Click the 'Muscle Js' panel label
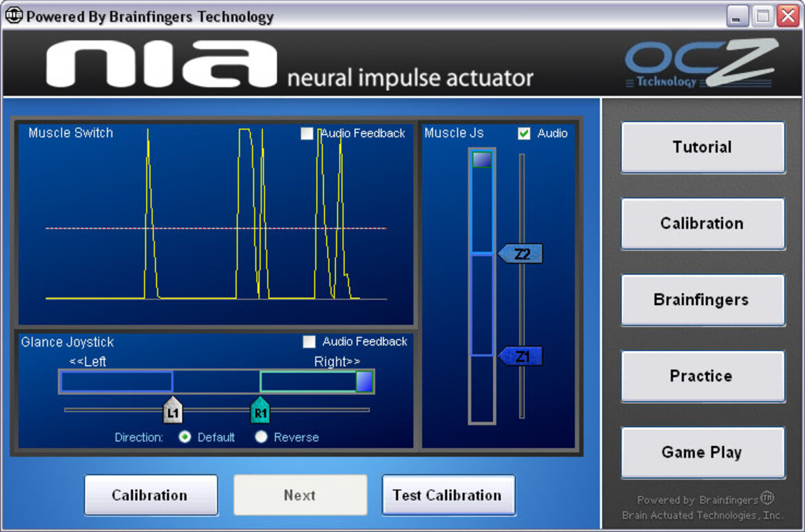This screenshot has width=805, height=532. (454, 133)
